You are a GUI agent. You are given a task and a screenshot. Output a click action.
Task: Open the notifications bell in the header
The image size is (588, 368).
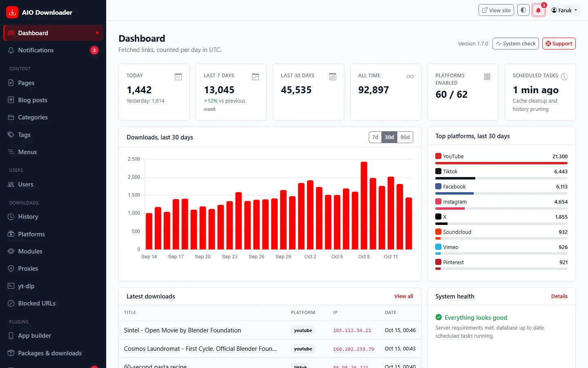[538, 10]
